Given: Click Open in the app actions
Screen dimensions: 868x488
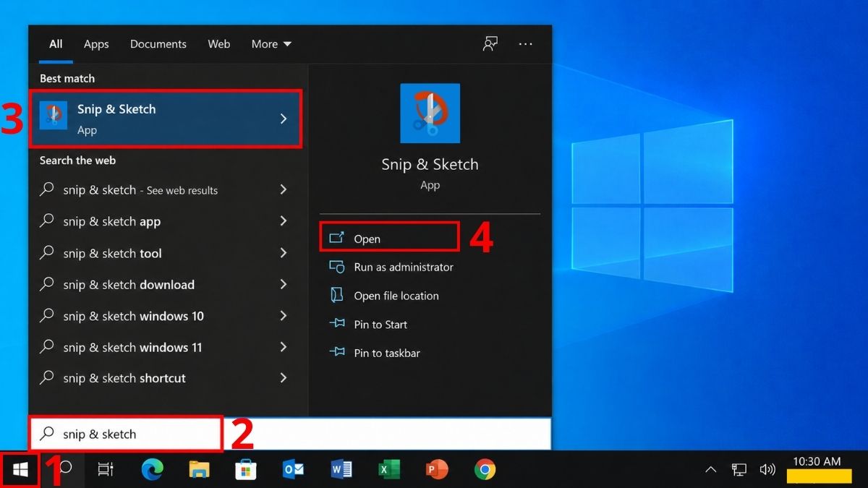Looking at the screenshot, I should (389, 238).
